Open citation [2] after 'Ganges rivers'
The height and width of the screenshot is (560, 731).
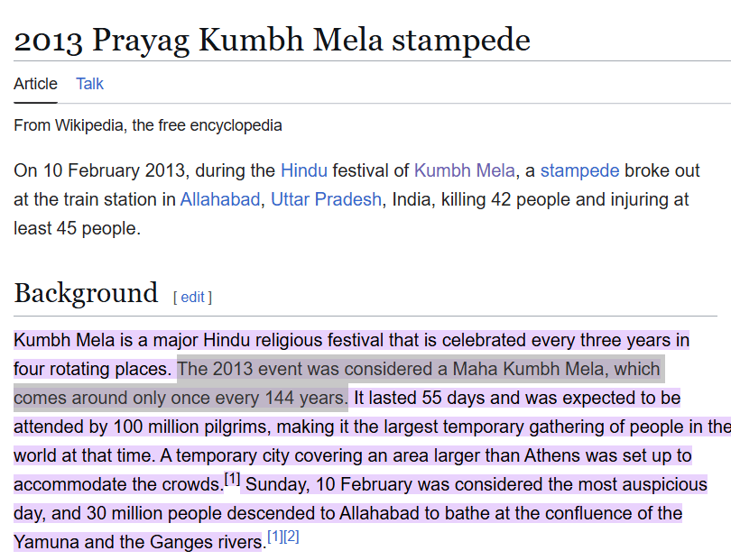[291, 537]
